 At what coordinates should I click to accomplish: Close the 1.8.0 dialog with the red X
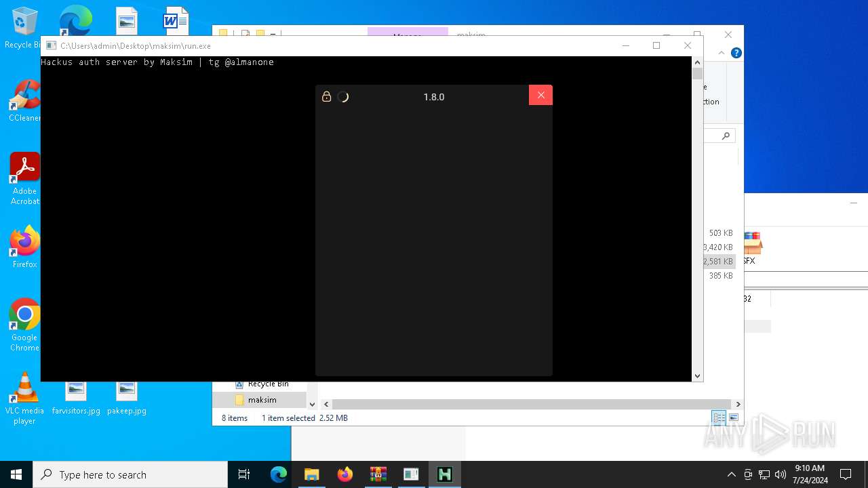[x=540, y=95]
